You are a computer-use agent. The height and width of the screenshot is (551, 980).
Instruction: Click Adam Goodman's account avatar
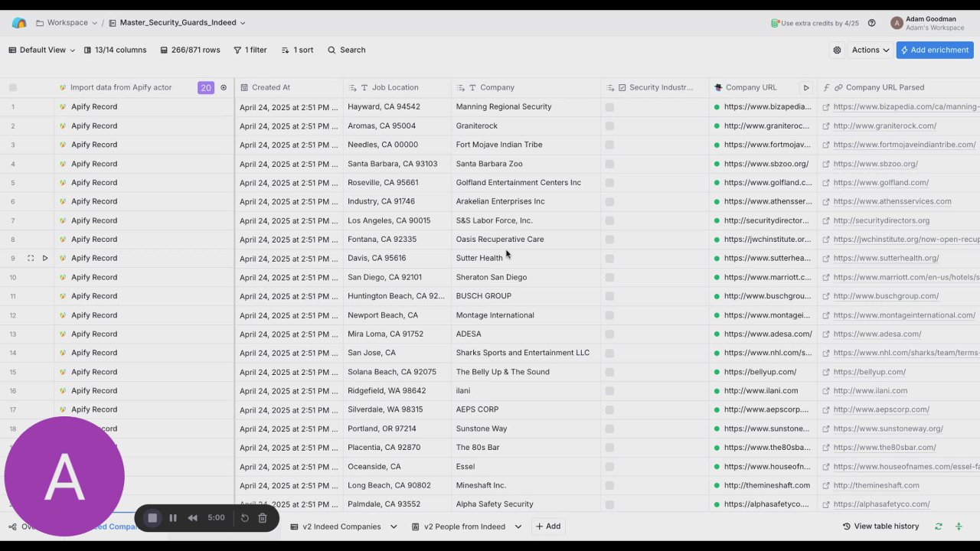(897, 23)
